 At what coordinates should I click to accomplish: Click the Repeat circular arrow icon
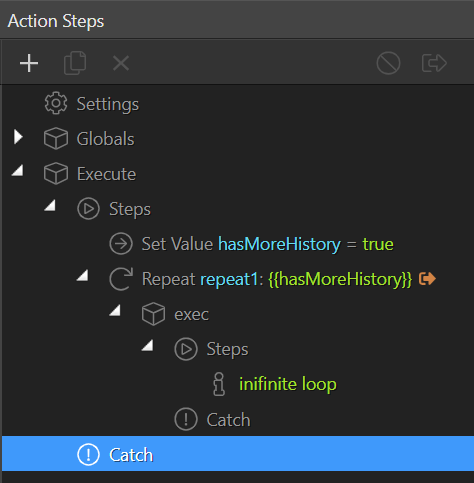(121, 279)
